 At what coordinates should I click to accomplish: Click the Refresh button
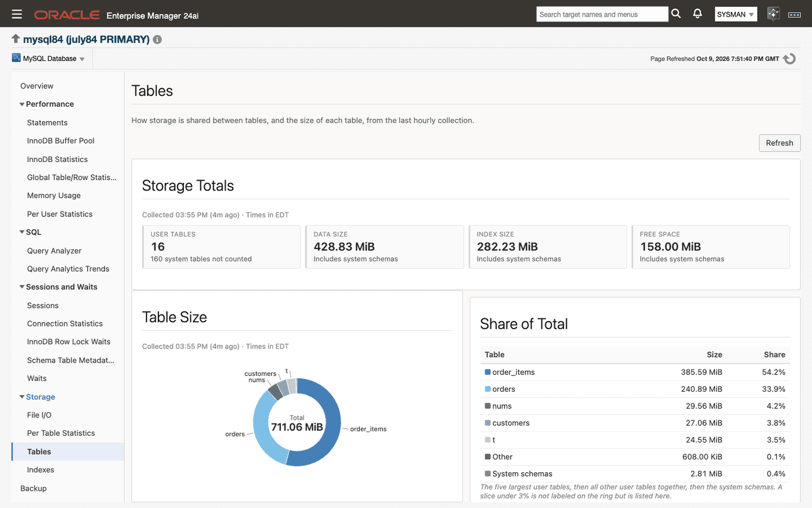click(780, 143)
